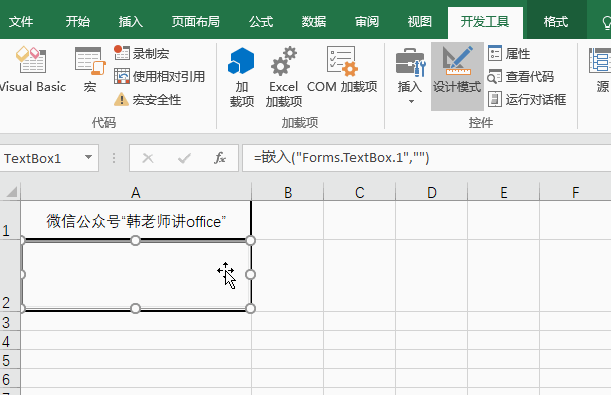This screenshot has width=611, height=395.
Task: Expand the Name Box dropdown arrow
Action: [x=88, y=157]
